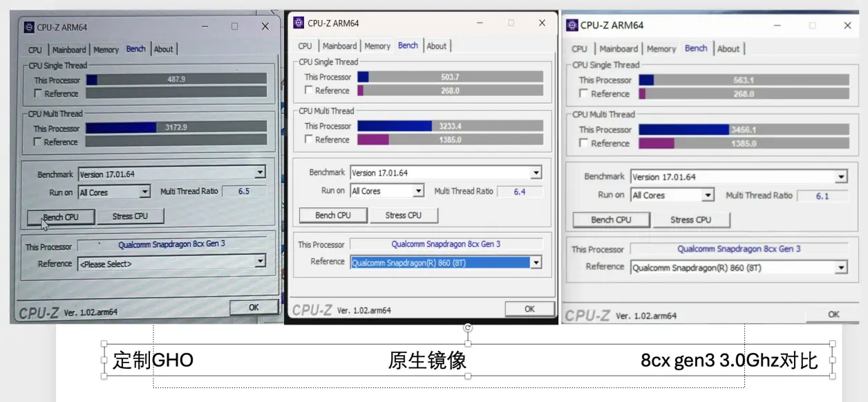Open Run on All Cores dropdown in right window
868x402 pixels.
point(708,196)
